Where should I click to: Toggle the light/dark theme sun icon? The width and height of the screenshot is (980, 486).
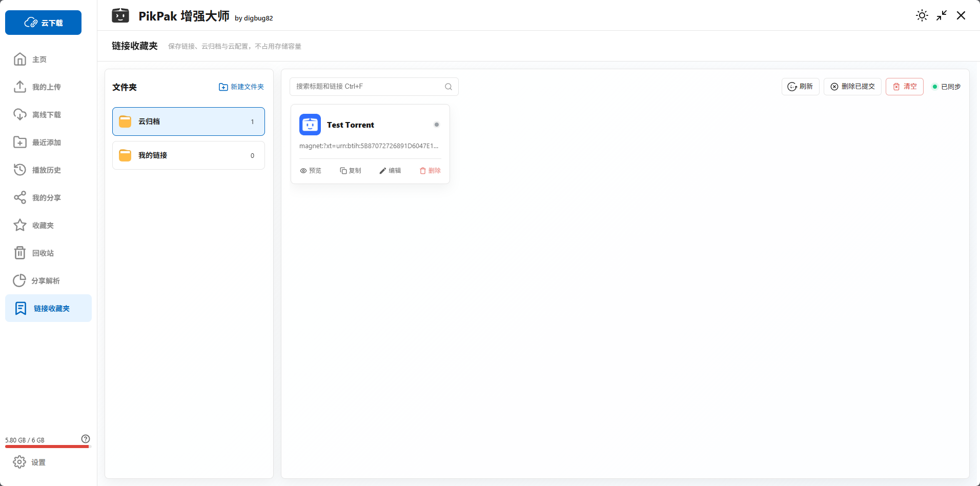pos(922,15)
